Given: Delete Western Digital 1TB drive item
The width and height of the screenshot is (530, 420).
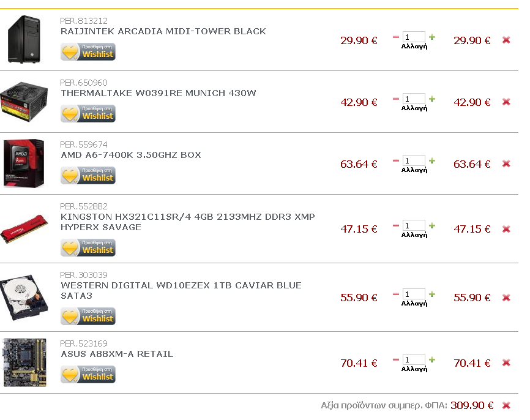Looking at the screenshot, I should 506,297.
